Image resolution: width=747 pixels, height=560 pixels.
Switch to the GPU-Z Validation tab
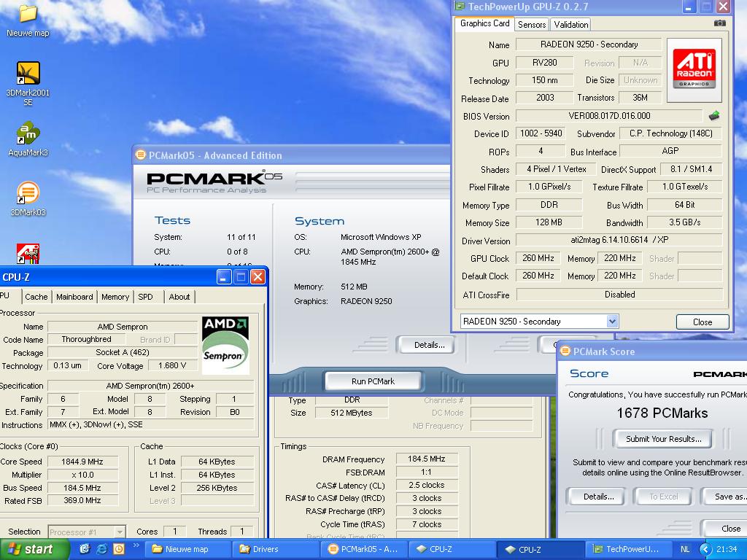570,25
